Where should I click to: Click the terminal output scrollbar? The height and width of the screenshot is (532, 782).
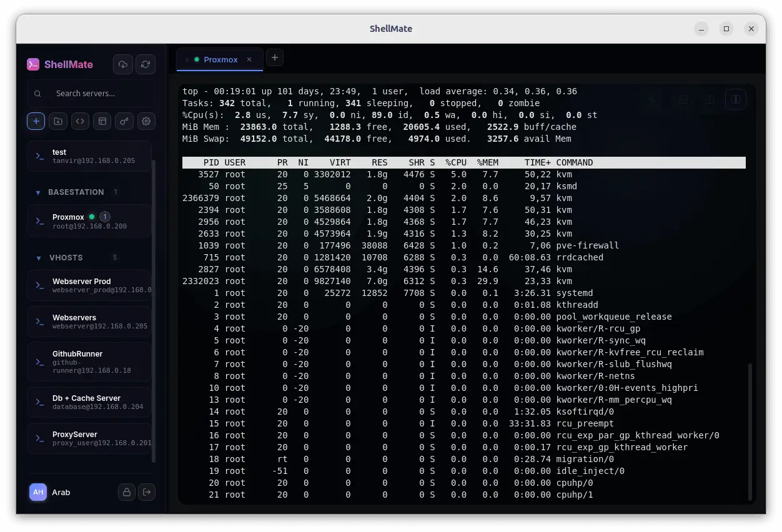pyautogui.click(x=750, y=431)
